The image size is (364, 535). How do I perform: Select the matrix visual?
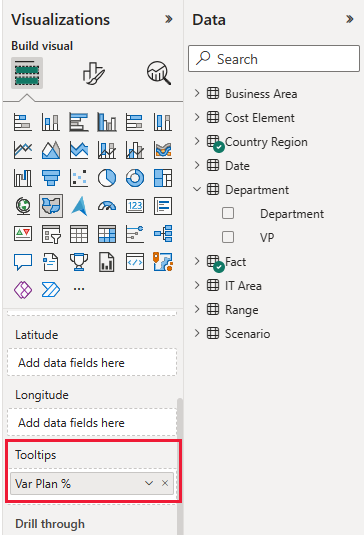click(x=107, y=234)
